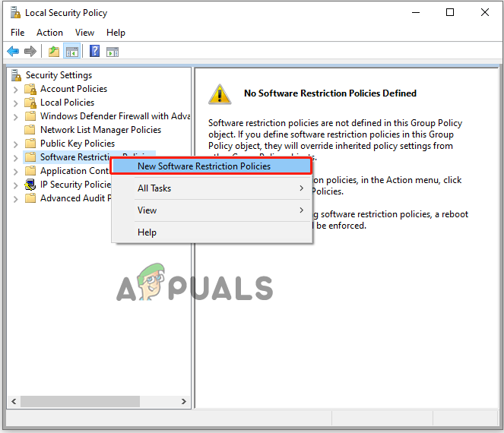Screen dimensions: 504x433
Task: Select the Security Settings root node
Action: tap(59, 75)
